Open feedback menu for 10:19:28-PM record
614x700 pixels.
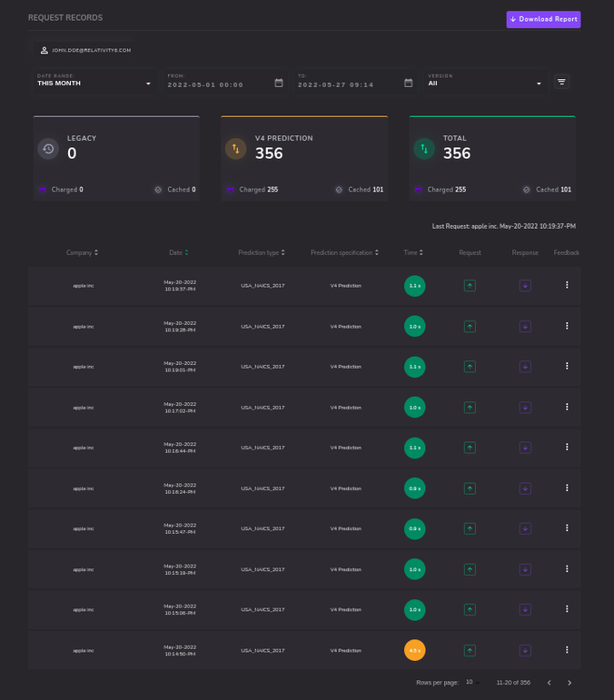[x=567, y=326]
